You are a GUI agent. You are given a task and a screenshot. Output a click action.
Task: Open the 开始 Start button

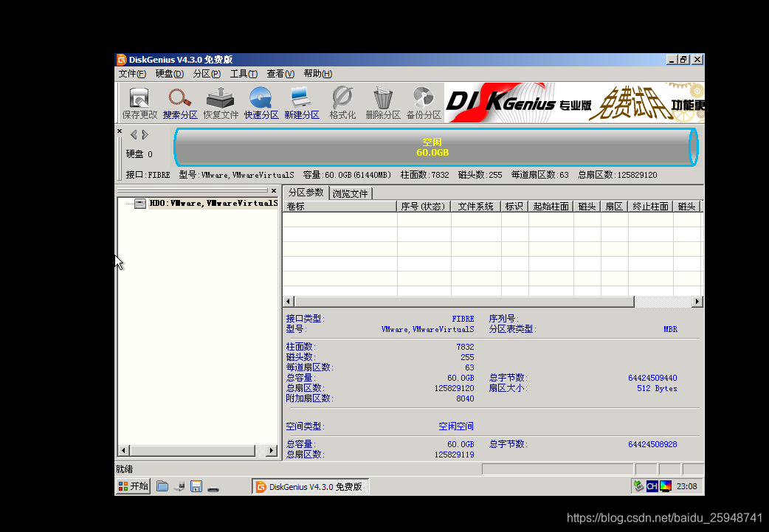[131, 486]
